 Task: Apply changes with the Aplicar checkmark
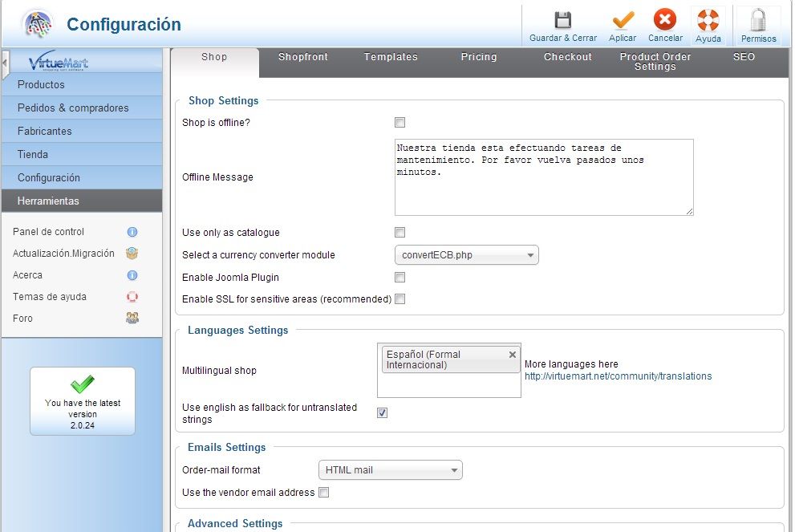pyautogui.click(x=623, y=20)
